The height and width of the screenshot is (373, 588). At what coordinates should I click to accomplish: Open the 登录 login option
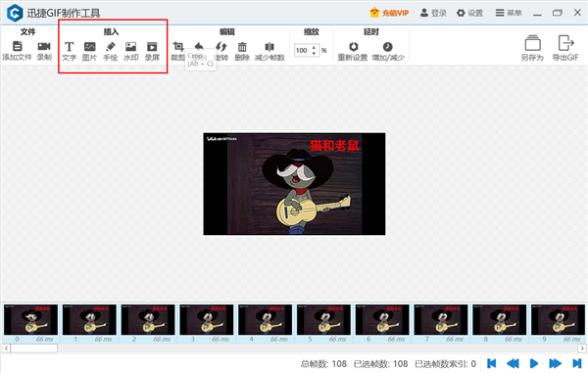[433, 13]
